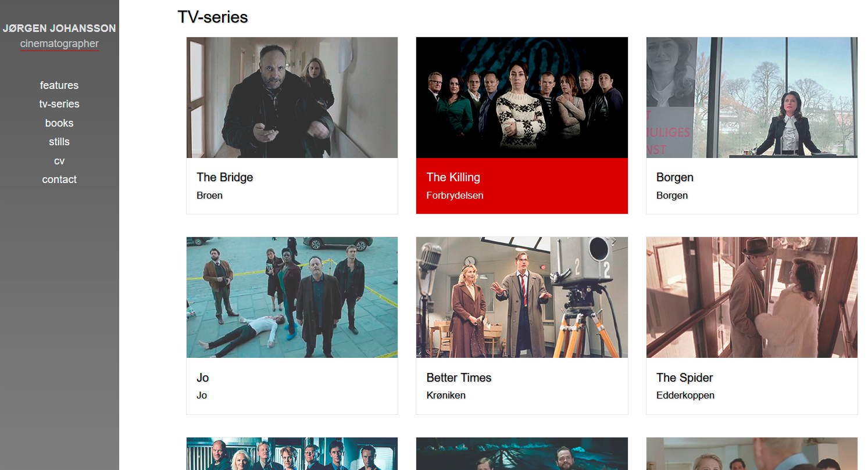Open the partially visible bottom-left series thumbnail
868x470 pixels.
292,454
